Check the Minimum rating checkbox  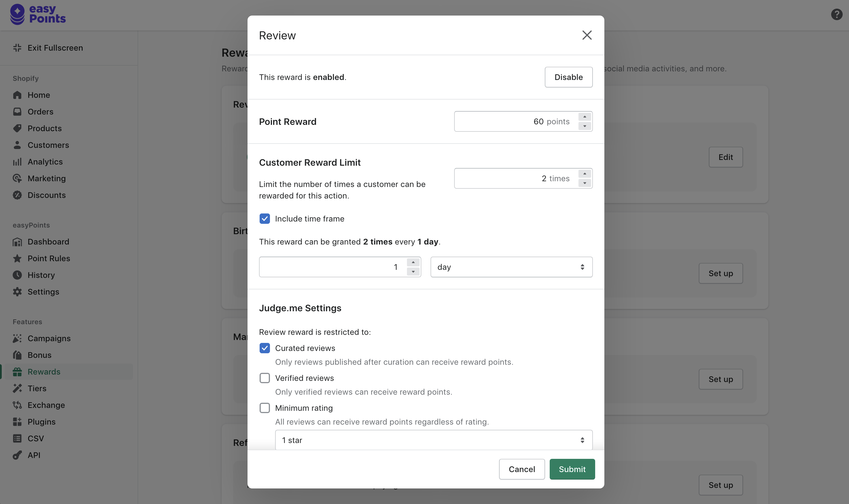click(265, 408)
